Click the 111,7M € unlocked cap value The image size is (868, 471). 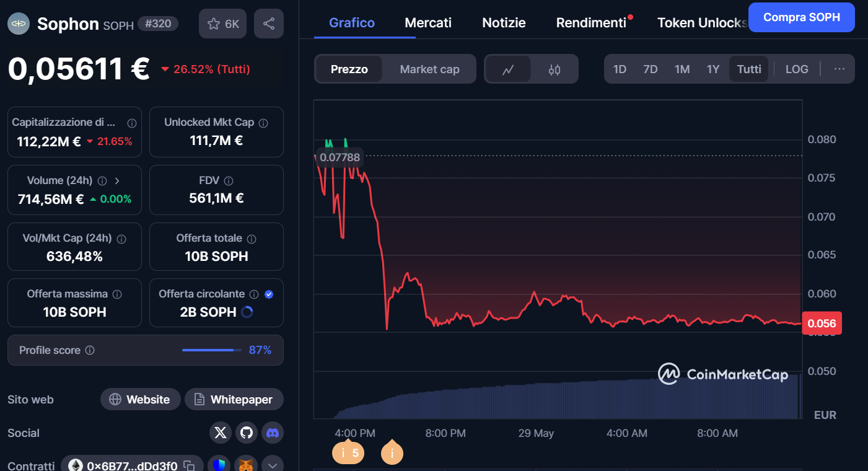pos(216,141)
